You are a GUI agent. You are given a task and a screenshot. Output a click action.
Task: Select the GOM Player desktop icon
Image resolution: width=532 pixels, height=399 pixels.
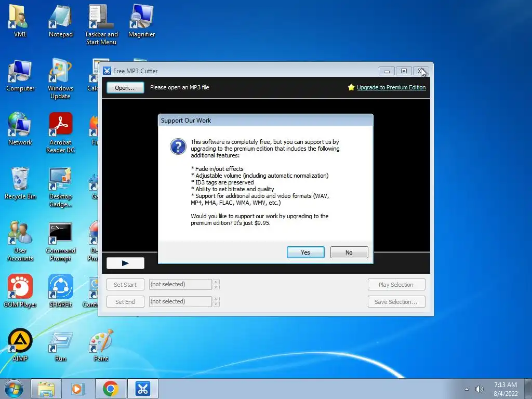20,291
